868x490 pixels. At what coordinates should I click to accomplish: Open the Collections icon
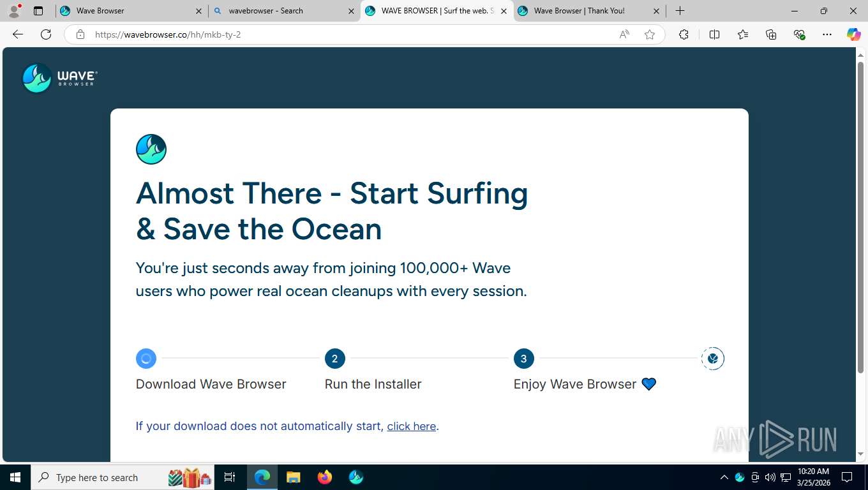point(771,34)
